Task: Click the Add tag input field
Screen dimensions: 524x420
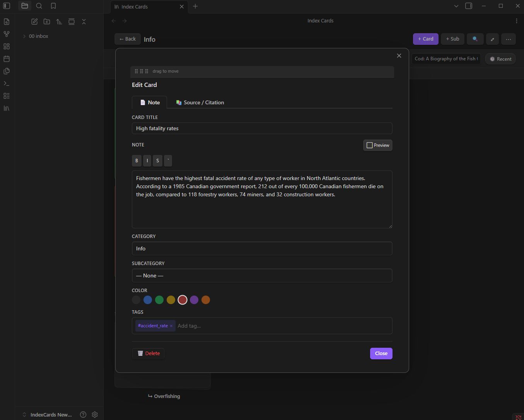Action: [x=283, y=326]
